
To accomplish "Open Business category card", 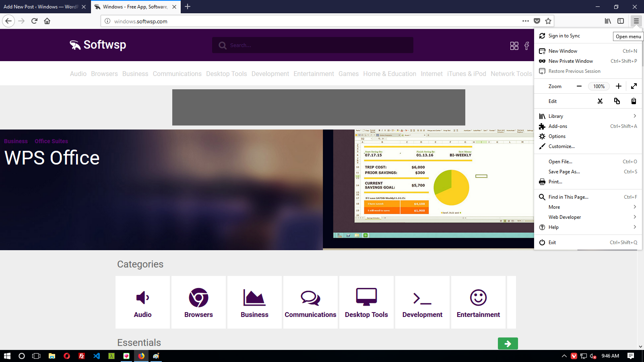I will click(x=254, y=302).
